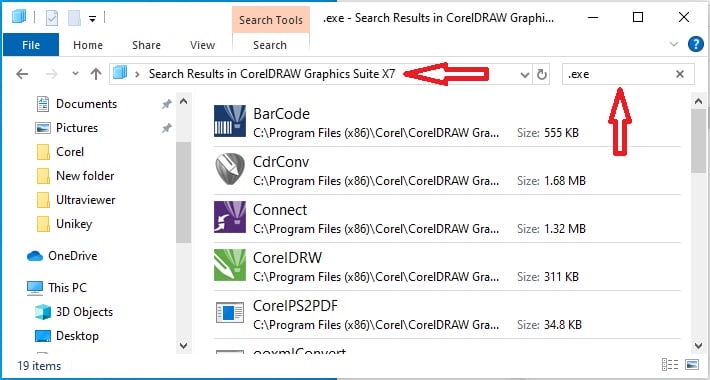The width and height of the screenshot is (710, 380).
Task: Open the BarCode application icon
Action: tap(230, 121)
